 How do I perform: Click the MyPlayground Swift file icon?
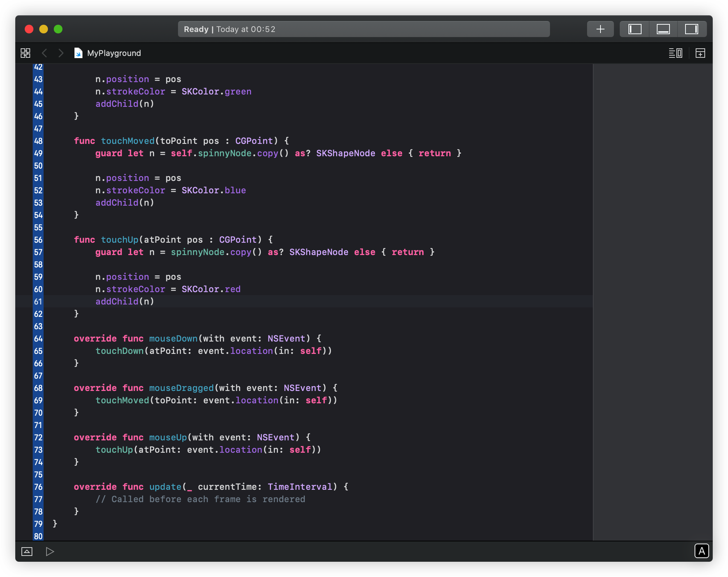[78, 53]
